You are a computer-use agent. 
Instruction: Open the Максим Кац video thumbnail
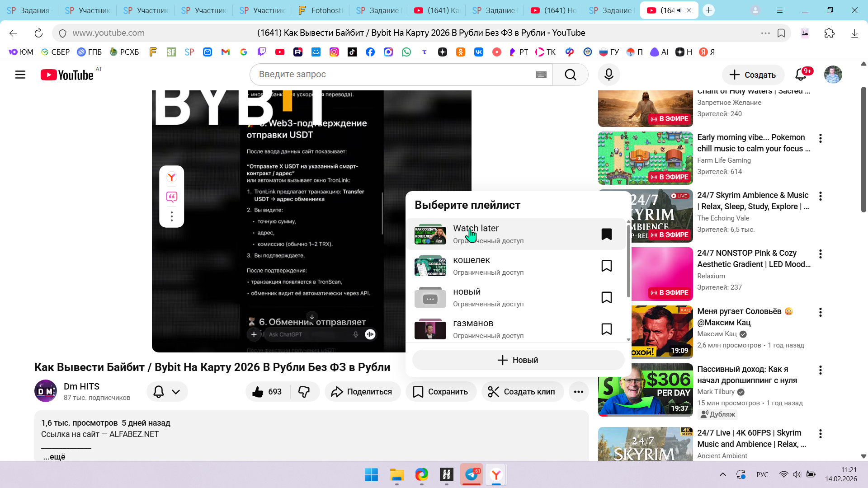661,331
